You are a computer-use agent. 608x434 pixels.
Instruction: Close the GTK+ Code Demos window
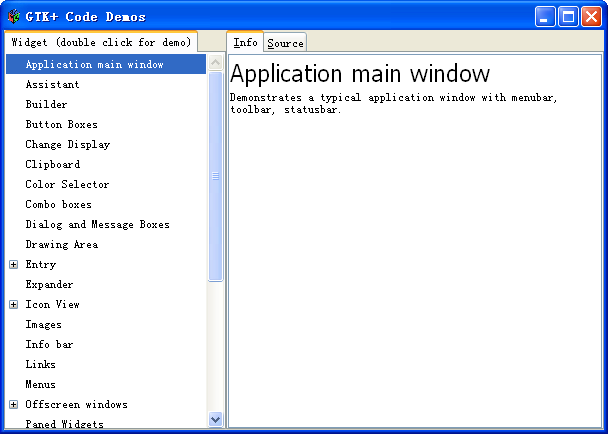pos(591,17)
